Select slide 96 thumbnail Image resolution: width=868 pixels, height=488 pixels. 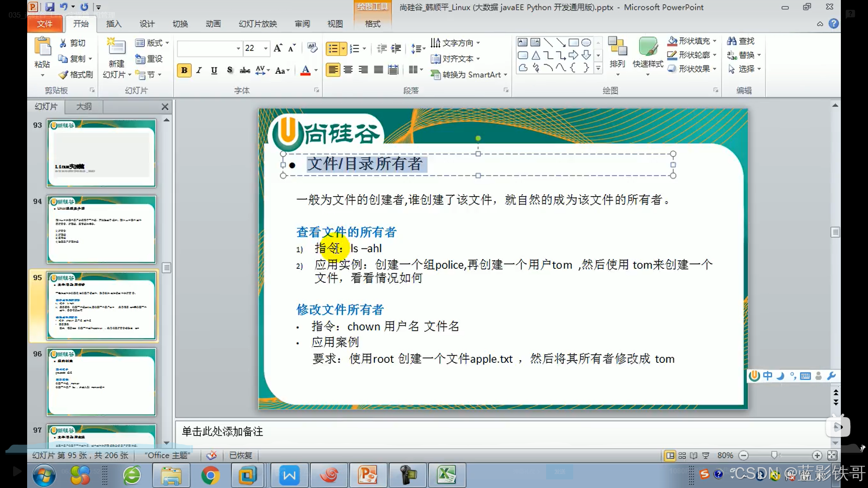pos(101,382)
